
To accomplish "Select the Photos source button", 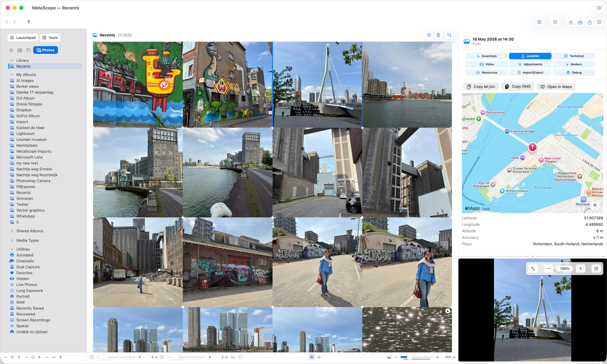I will [x=45, y=50].
